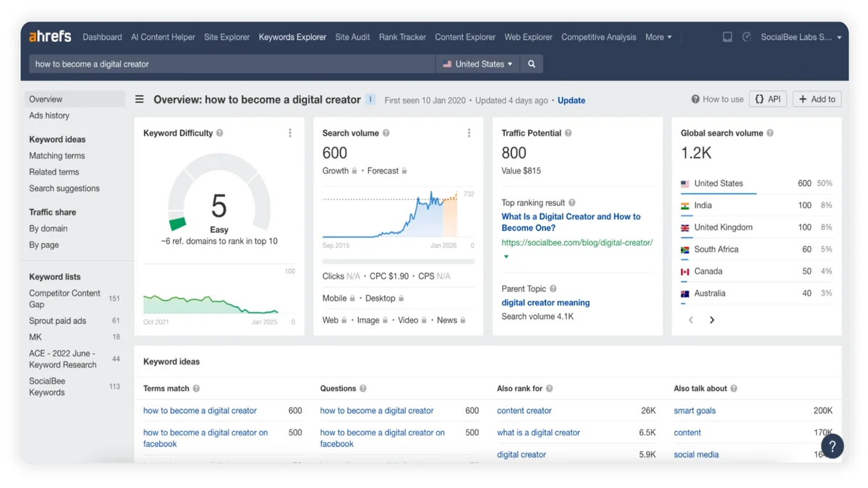Open the API button in the header
This screenshot has height=488, width=868.
(x=767, y=99)
